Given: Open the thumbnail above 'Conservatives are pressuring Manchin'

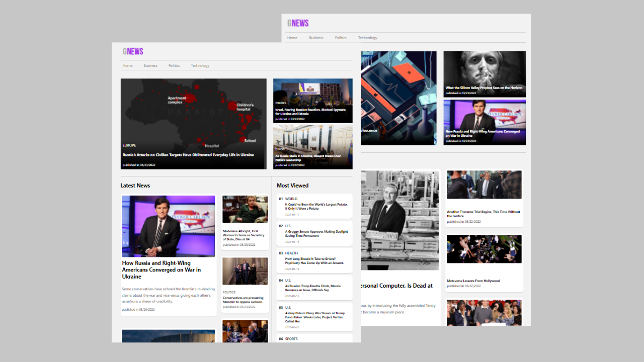Looking at the screenshot, I should coord(246,271).
